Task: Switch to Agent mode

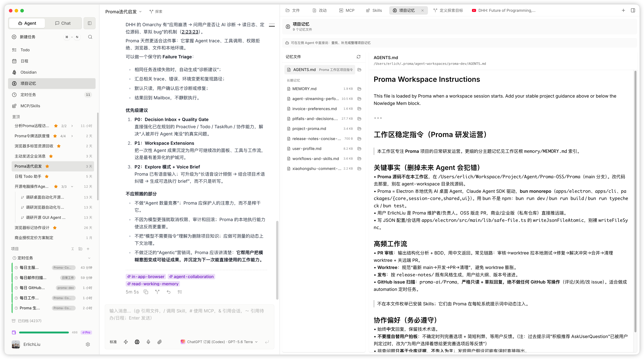Action: (x=27, y=23)
